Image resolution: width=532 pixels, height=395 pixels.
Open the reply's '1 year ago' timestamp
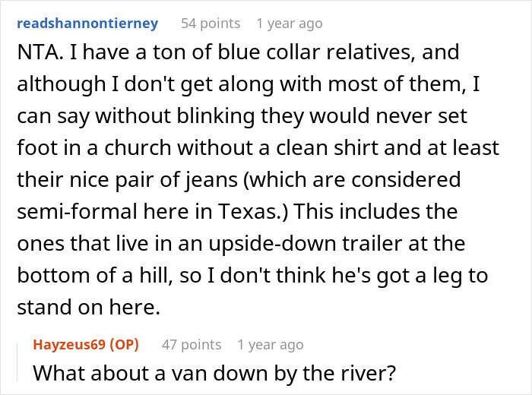pos(271,345)
